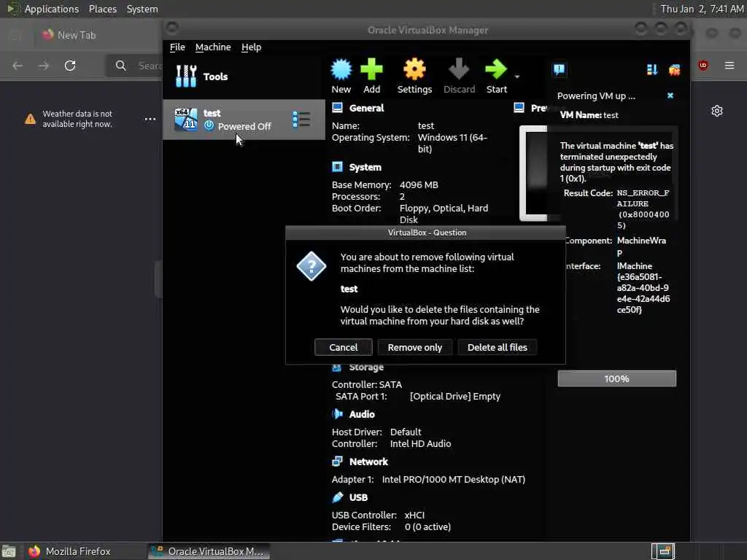The width and height of the screenshot is (747, 560).
Task: Click the System section heading
Action: 365,167
